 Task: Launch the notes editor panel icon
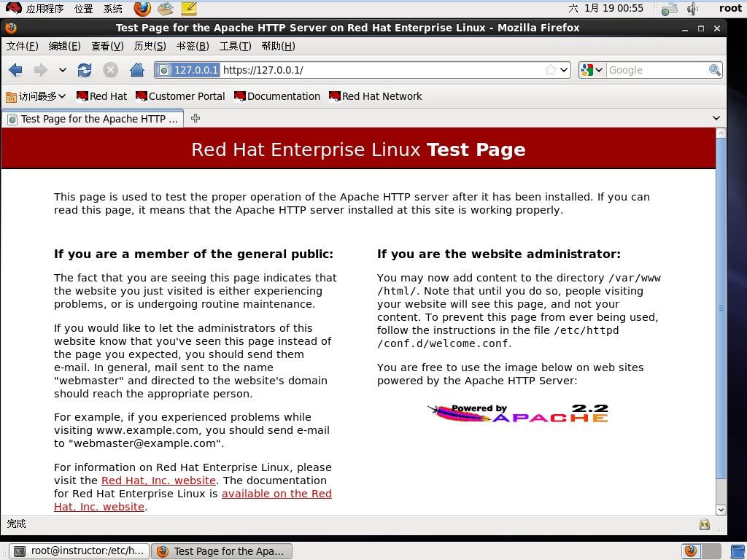pyautogui.click(x=189, y=8)
